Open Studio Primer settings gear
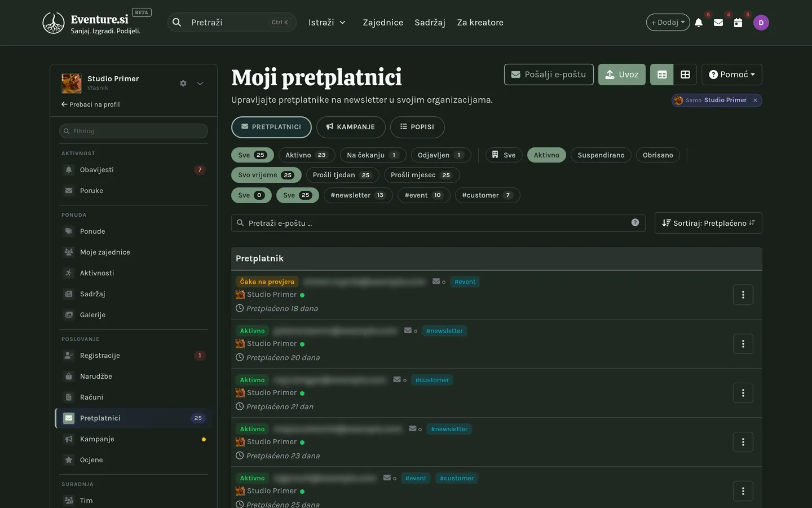The height and width of the screenshot is (508, 812). (x=183, y=84)
